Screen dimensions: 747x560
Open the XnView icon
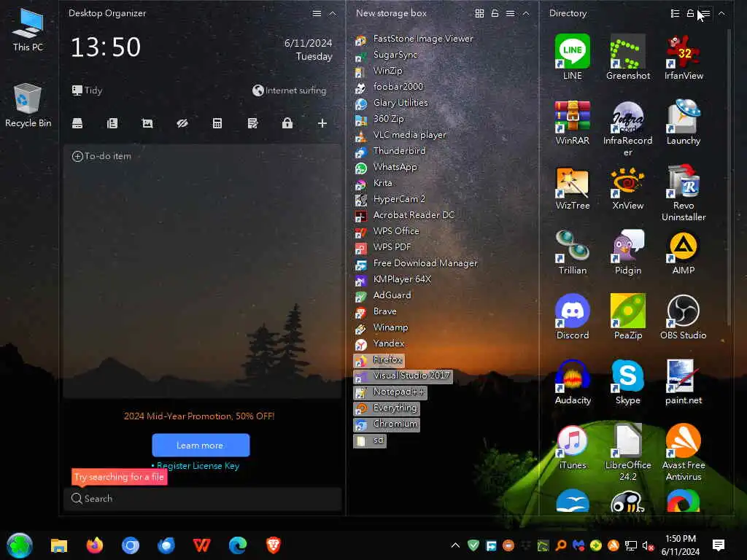[x=628, y=187]
